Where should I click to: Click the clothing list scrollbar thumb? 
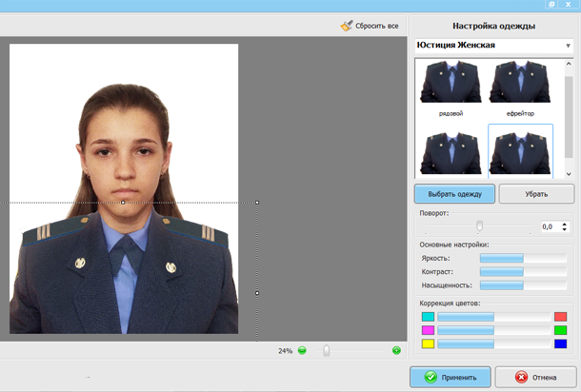pyautogui.click(x=569, y=117)
